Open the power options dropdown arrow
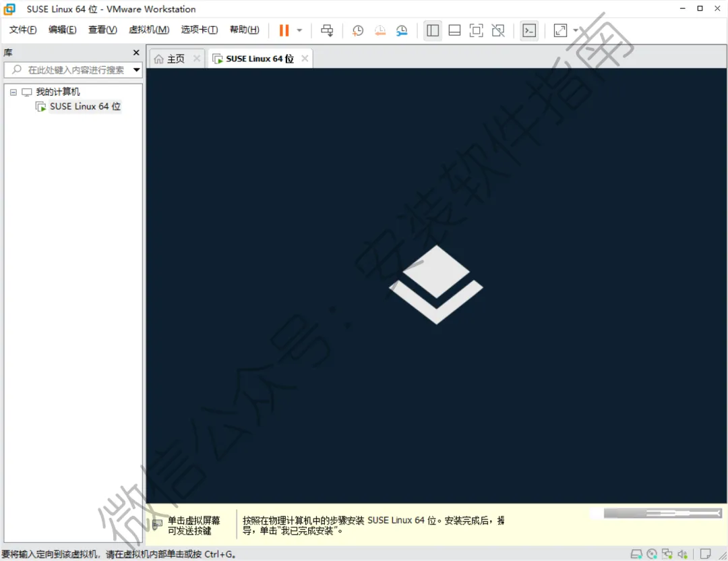 point(299,30)
